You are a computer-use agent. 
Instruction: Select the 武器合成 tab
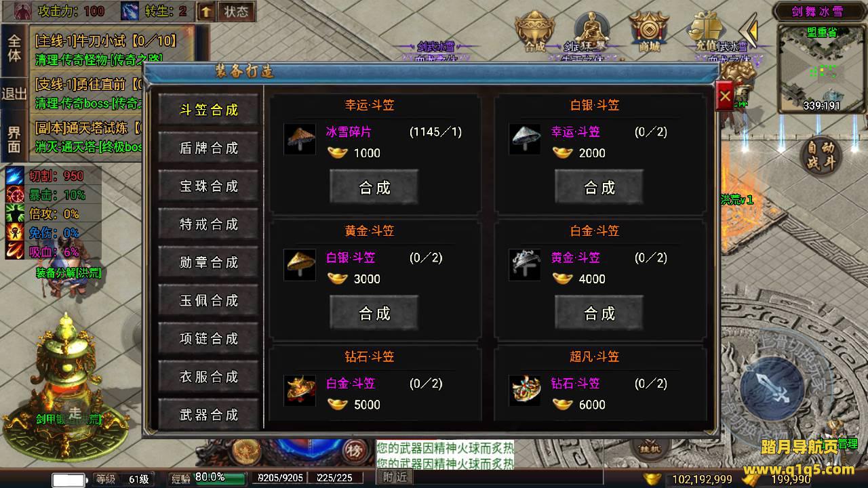point(208,414)
